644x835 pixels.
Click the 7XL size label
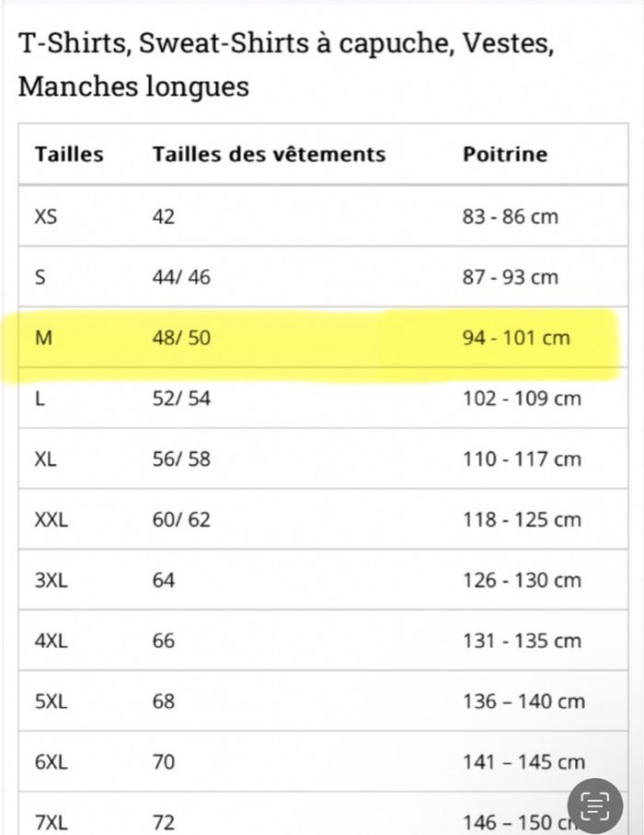coord(51,822)
